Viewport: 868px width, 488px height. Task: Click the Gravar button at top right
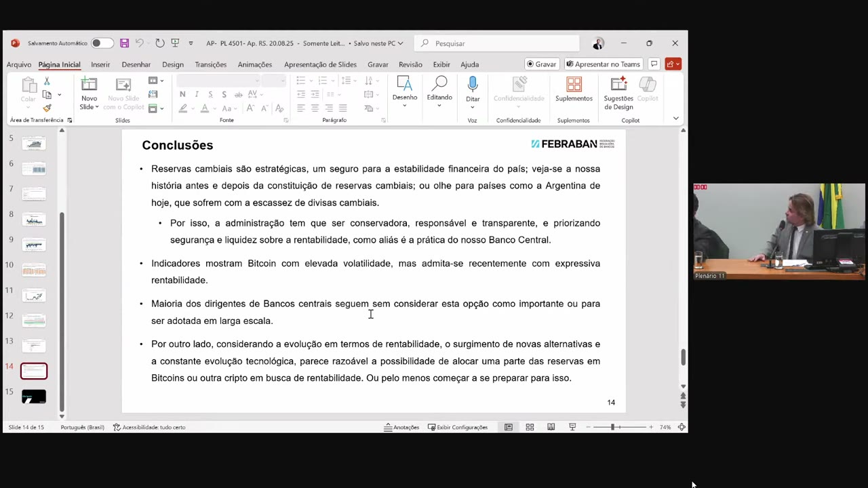pyautogui.click(x=541, y=64)
